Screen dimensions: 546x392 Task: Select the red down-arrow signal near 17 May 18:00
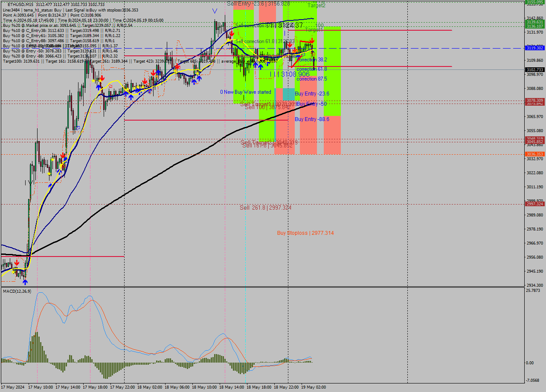(102, 78)
